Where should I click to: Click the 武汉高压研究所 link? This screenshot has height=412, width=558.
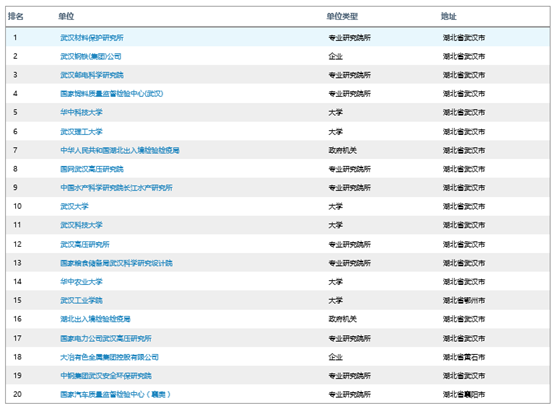point(85,244)
